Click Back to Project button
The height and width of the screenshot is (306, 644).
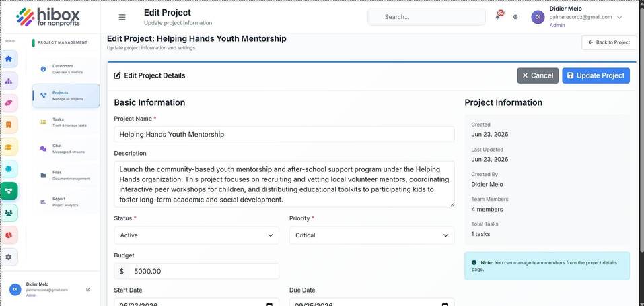pyautogui.click(x=609, y=42)
